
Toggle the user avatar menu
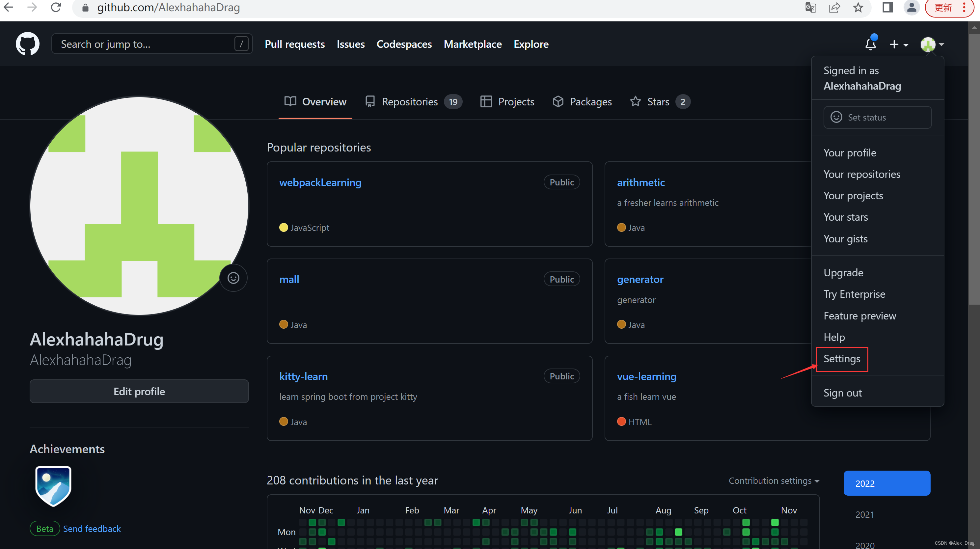(x=932, y=44)
